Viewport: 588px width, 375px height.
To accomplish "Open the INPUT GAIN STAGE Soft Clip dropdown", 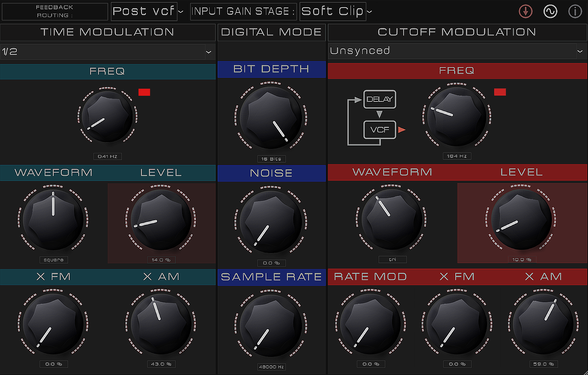I will (x=333, y=11).
